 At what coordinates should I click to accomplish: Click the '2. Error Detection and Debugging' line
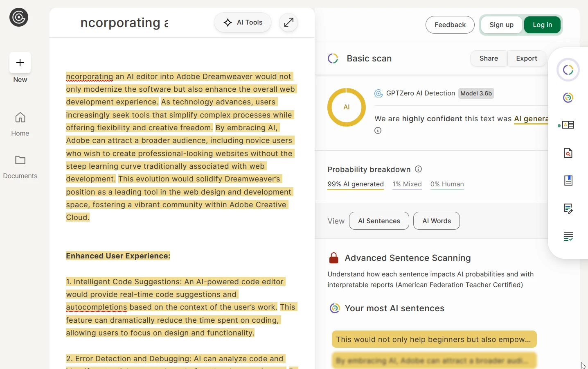click(175, 359)
